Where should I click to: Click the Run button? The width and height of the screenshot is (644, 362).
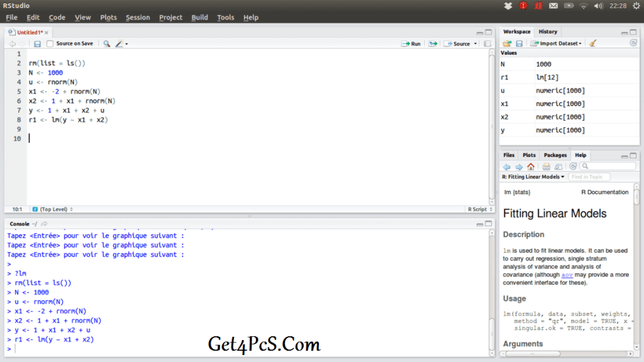pos(411,44)
